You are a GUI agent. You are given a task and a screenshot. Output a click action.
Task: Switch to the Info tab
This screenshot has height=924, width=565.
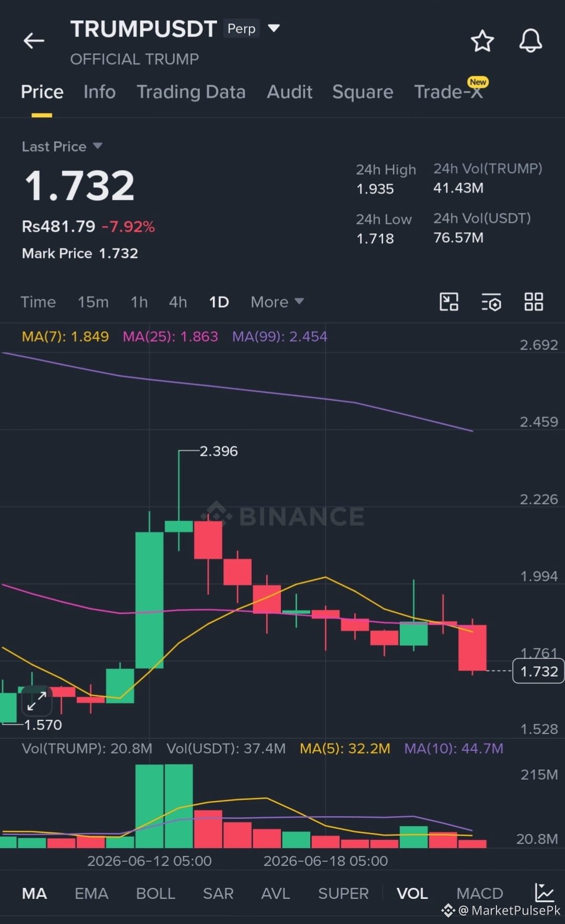point(99,92)
